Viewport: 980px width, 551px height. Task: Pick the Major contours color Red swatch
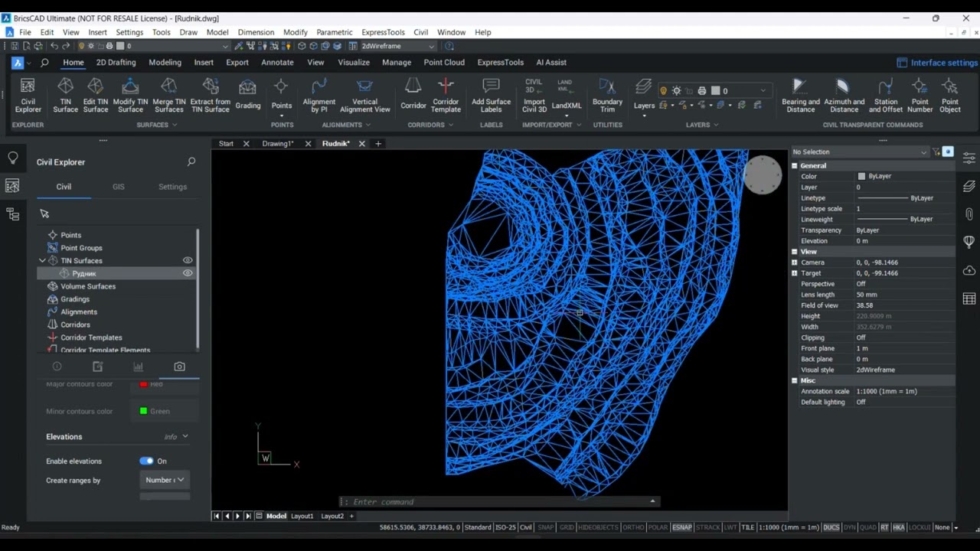click(143, 384)
